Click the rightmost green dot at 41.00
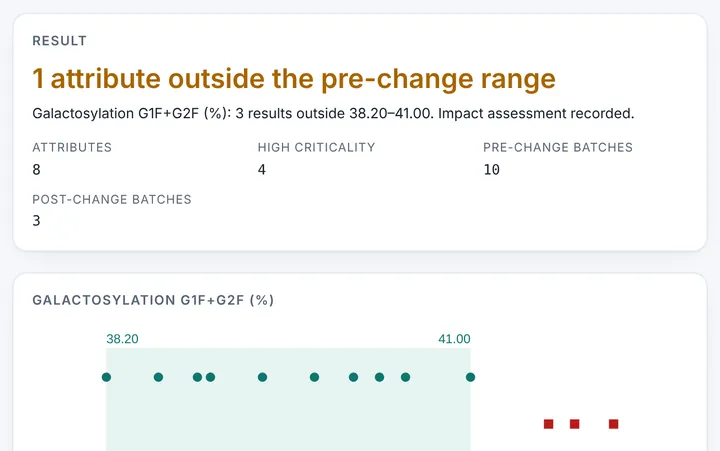The width and height of the screenshot is (720, 451). click(x=470, y=377)
